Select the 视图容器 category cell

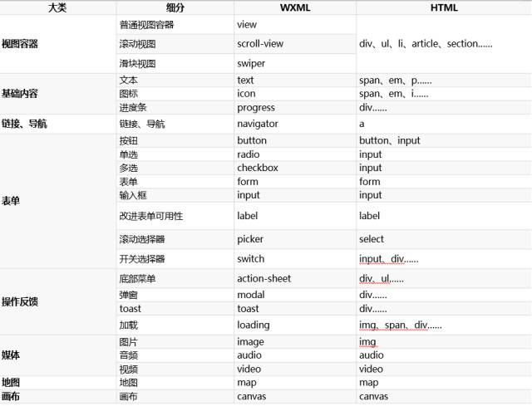click(x=58, y=44)
